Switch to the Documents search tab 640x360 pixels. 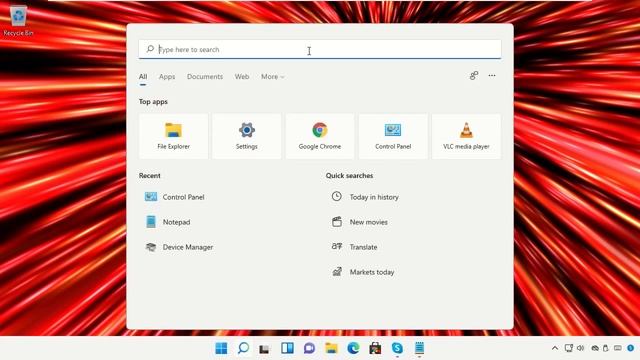click(x=205, y=76)
